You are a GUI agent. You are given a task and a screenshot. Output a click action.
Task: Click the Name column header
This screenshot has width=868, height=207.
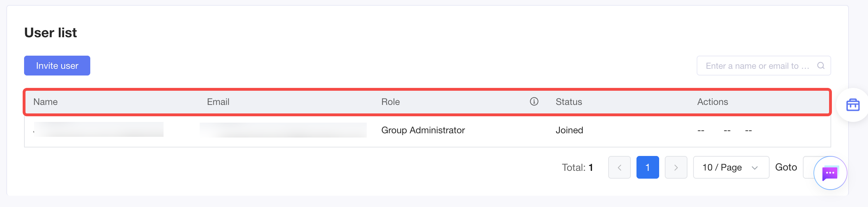pos(46,102)
